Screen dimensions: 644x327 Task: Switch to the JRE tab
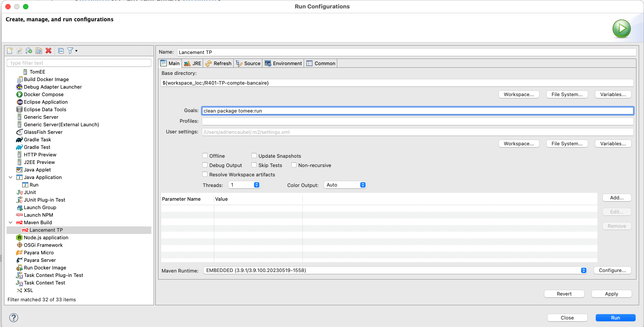point(193,63)
